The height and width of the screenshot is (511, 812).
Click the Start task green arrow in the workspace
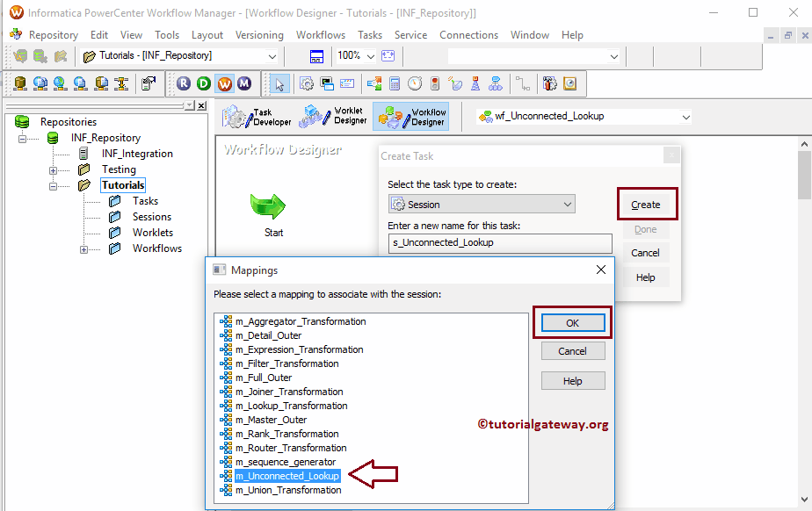coord(268,206)
